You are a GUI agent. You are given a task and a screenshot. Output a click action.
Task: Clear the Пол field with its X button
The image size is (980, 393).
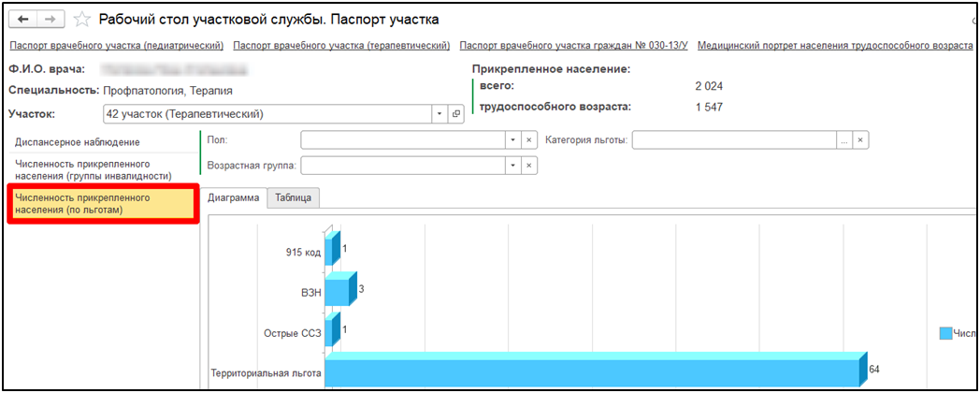point(529,140)
